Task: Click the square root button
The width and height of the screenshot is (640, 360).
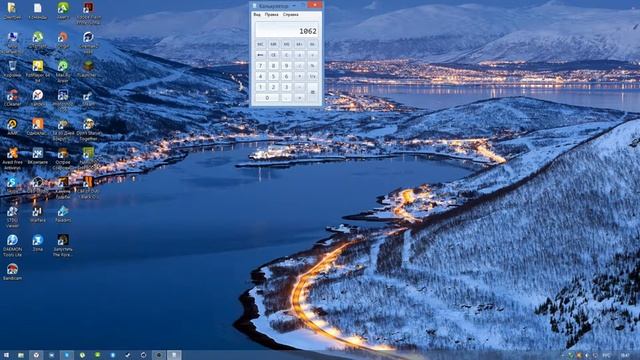Action: [x=313, y=55]
